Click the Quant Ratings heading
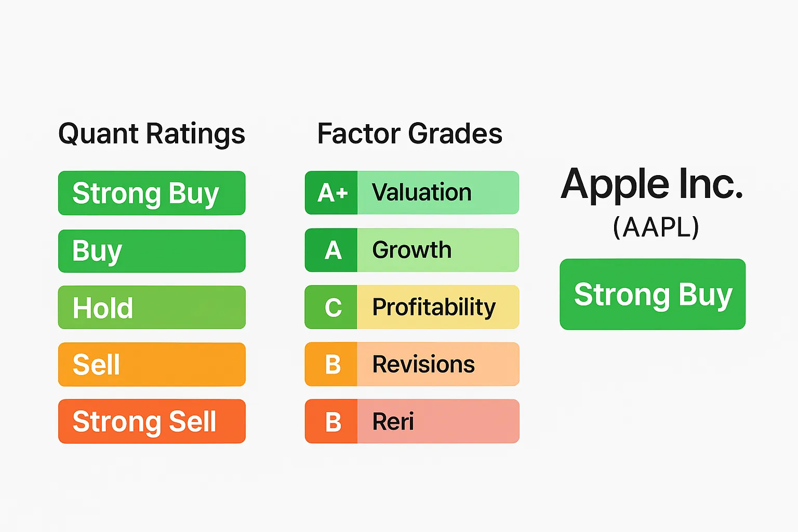Screen dimensions: 798x532 152,134
